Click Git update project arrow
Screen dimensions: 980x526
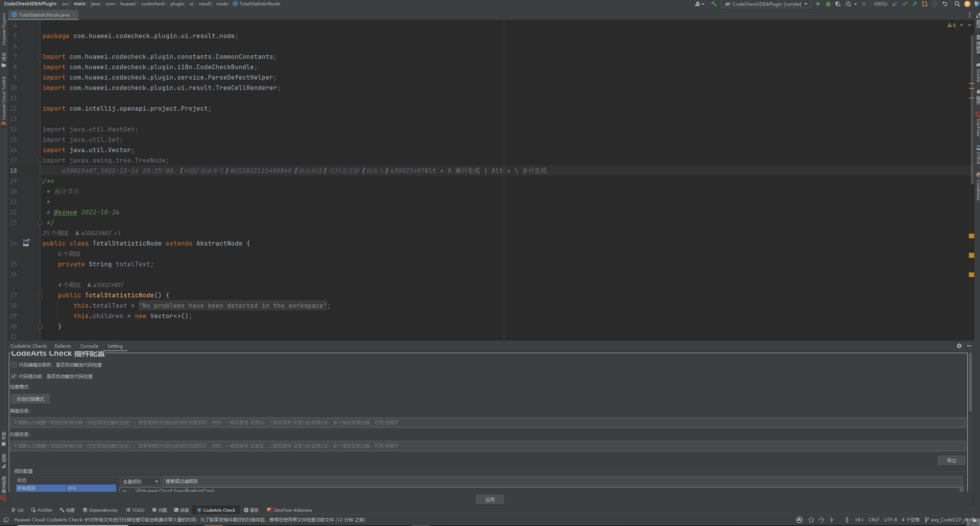(x=895, y=4)
